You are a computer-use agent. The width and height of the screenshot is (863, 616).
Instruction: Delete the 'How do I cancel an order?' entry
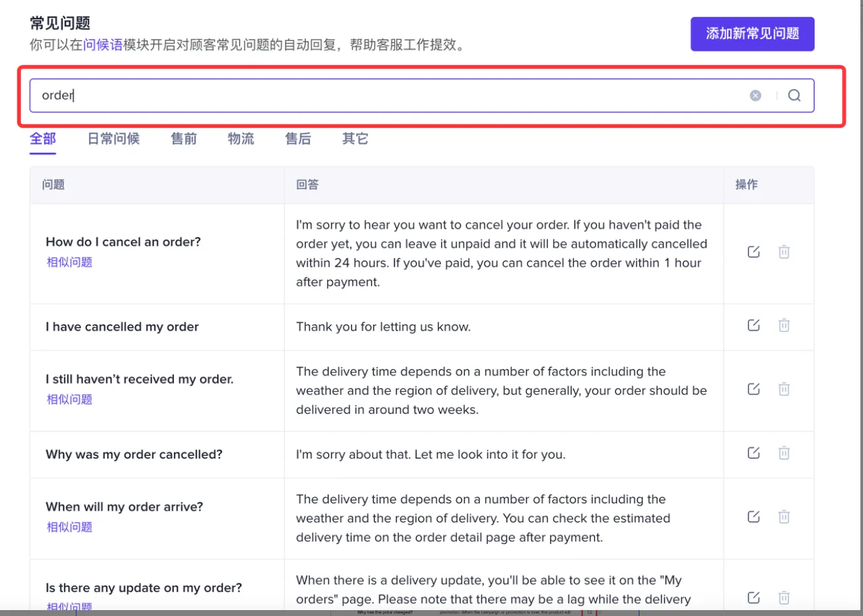(784, 252)
